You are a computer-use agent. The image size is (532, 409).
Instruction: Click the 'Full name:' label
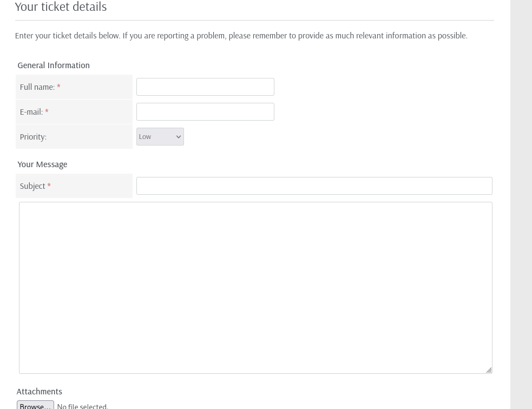click(x=37, y=87)
